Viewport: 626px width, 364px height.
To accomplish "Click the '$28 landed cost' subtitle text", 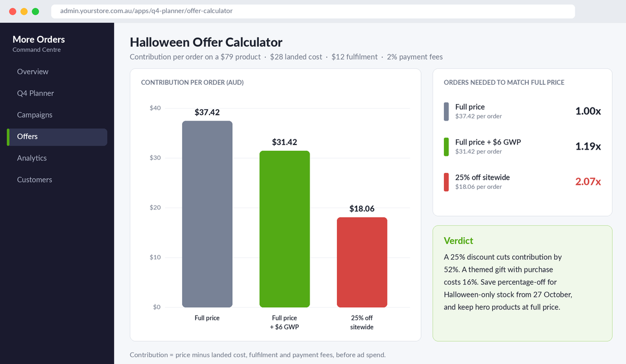I will coord(296,57).
